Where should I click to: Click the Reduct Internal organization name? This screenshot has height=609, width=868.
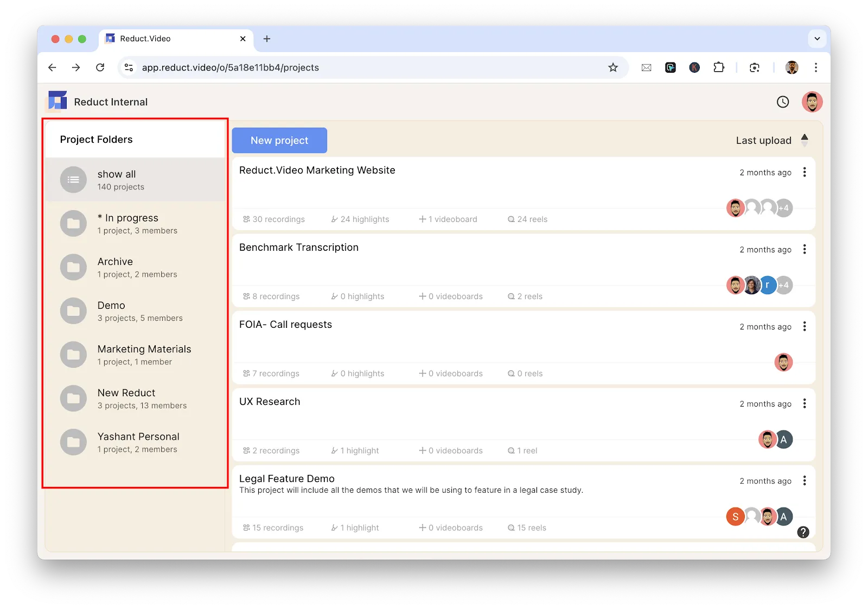(111, 102)
